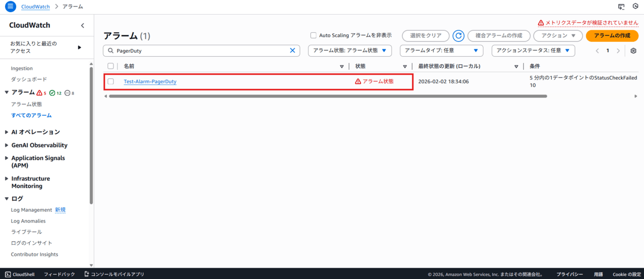Collapse the CloudWatch sidebar

point(83,26)
